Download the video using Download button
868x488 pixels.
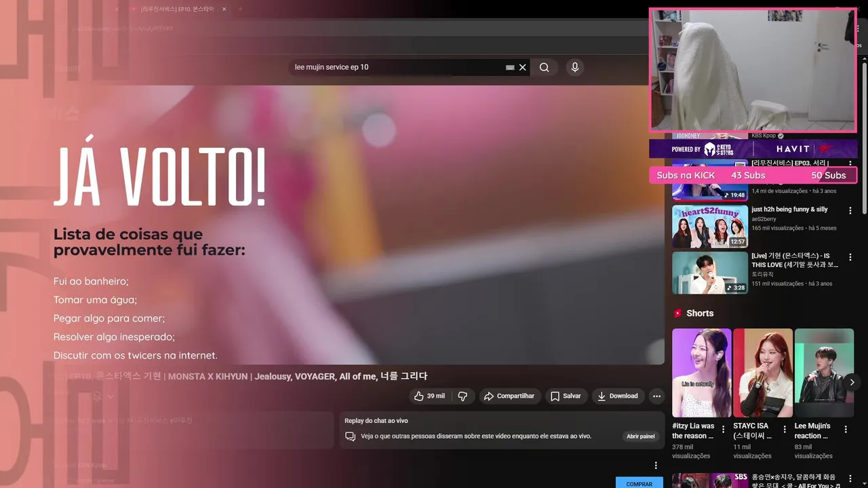click(618, 396)
